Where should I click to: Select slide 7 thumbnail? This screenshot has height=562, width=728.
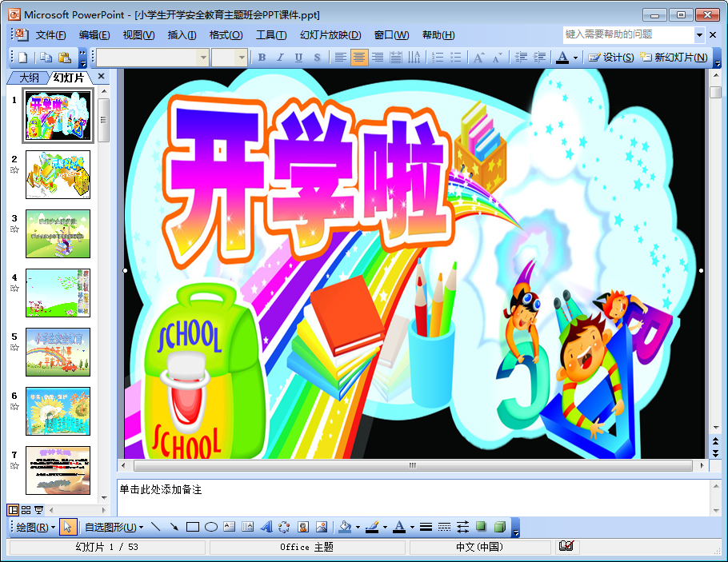tap(58, 471)
